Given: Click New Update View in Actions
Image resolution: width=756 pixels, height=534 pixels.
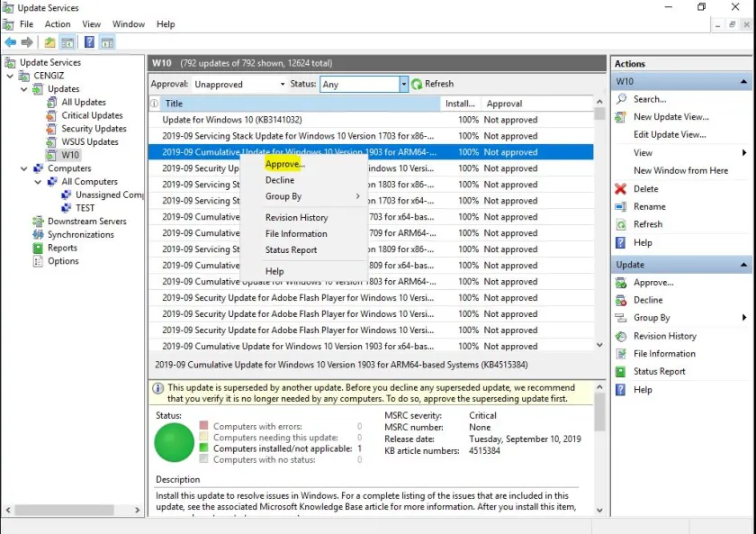Looking at the screenshot, I should point(670,117).
